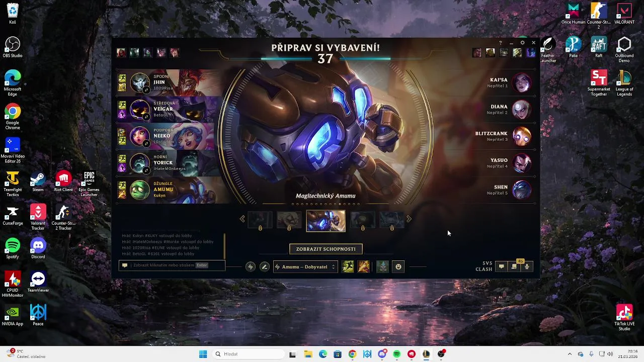Open Windows Start menu on taskbar
644x362 pixels.
(x=203, y=354)
